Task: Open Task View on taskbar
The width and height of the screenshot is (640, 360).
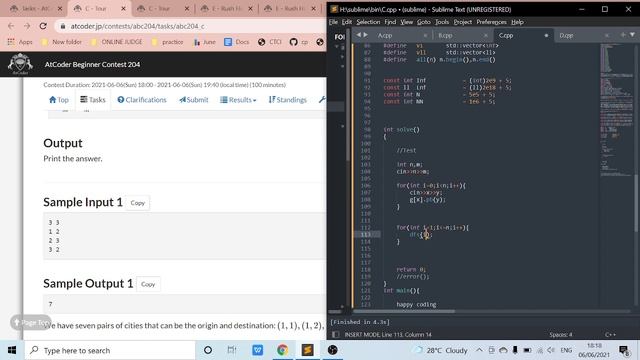Action: pos(232,350)
